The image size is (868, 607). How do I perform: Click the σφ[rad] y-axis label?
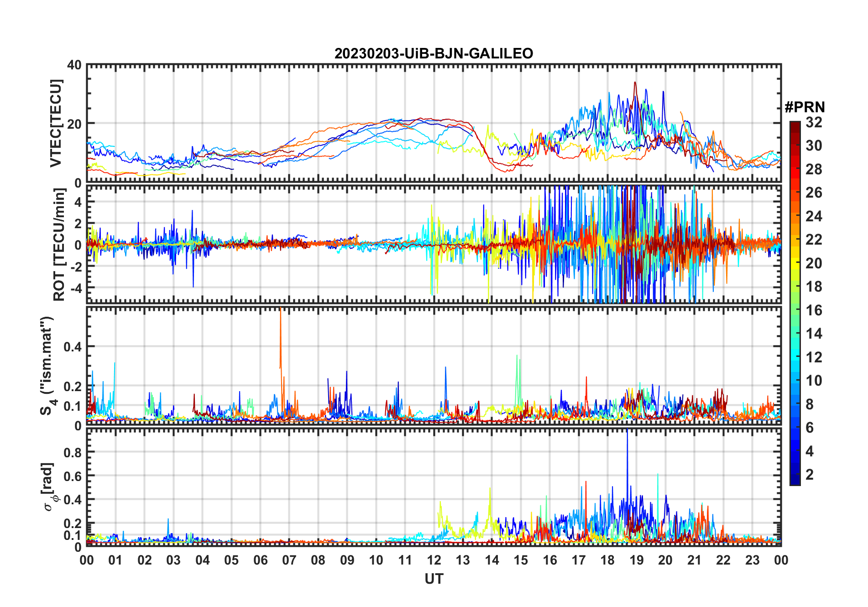click(x=48, y=487)
